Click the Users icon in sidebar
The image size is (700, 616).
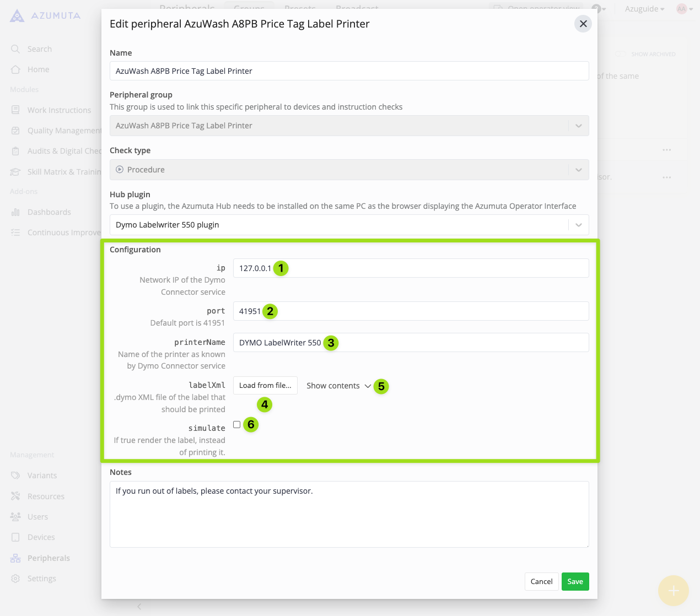pyautogui.click(x=15, y=517)
